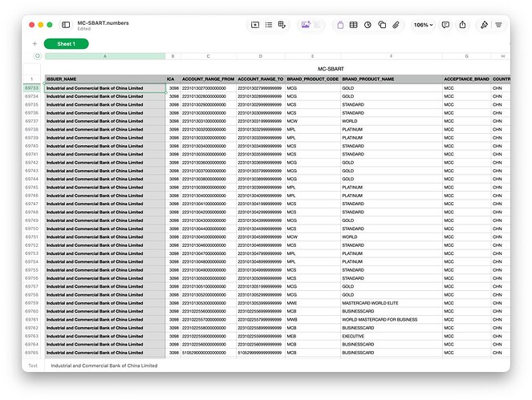Click MCW code in row 69751
The image size is (532, 400).
tap(313, 237)
